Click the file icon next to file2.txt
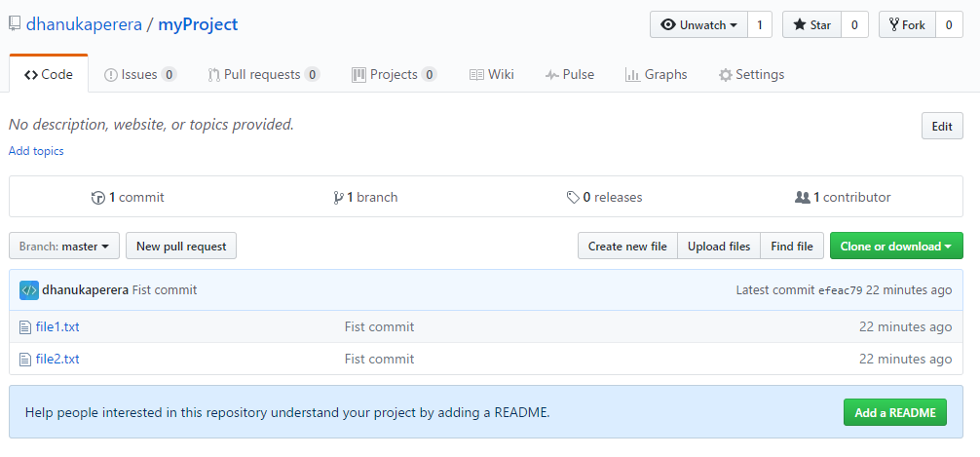Screen dimensions: 980x457 tap(25, 360)
